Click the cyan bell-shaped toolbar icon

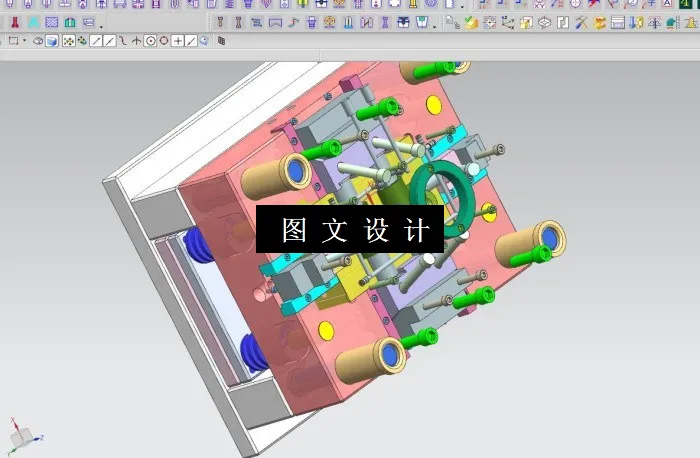33,22
